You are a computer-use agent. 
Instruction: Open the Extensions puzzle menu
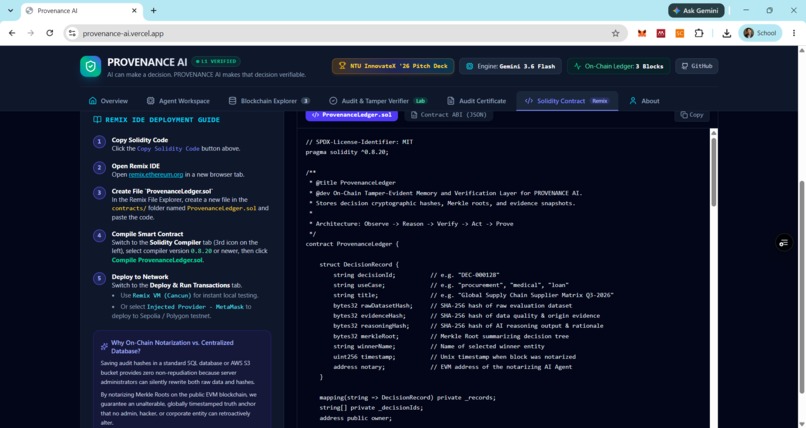(x=699, y=33)
